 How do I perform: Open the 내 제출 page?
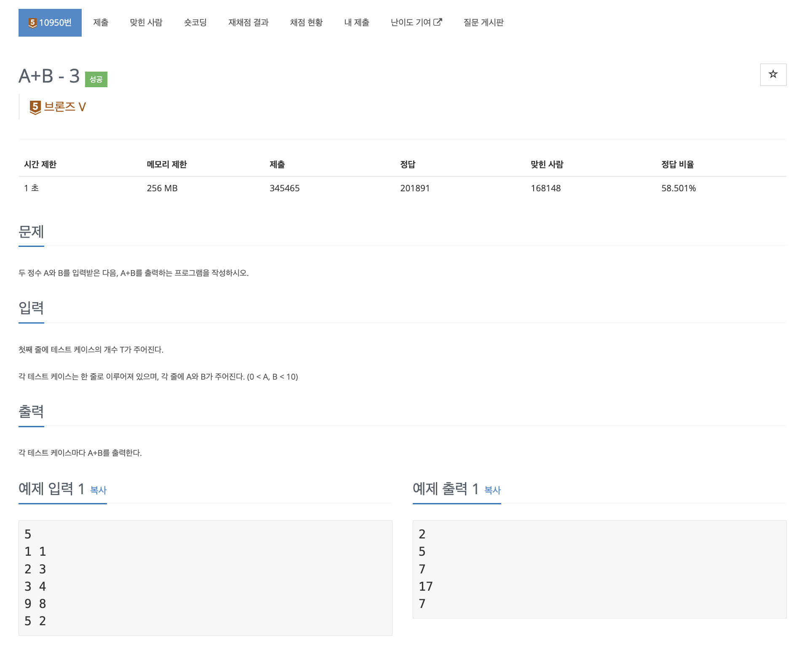pos(356,22)
